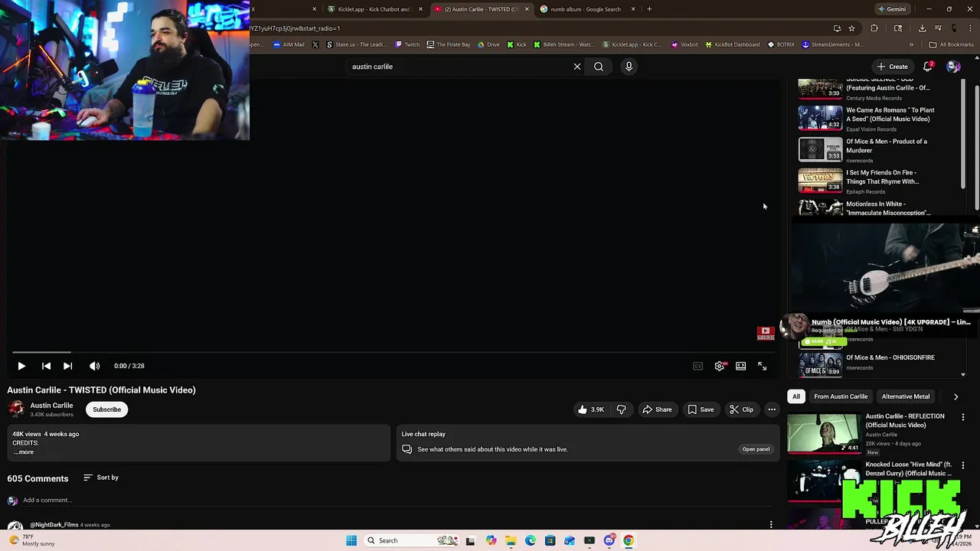Image resolution: width=980 pixels, height=551 pixels.
Task: Click the YouTube subscribe watermark icon
Action: point(766,334)
